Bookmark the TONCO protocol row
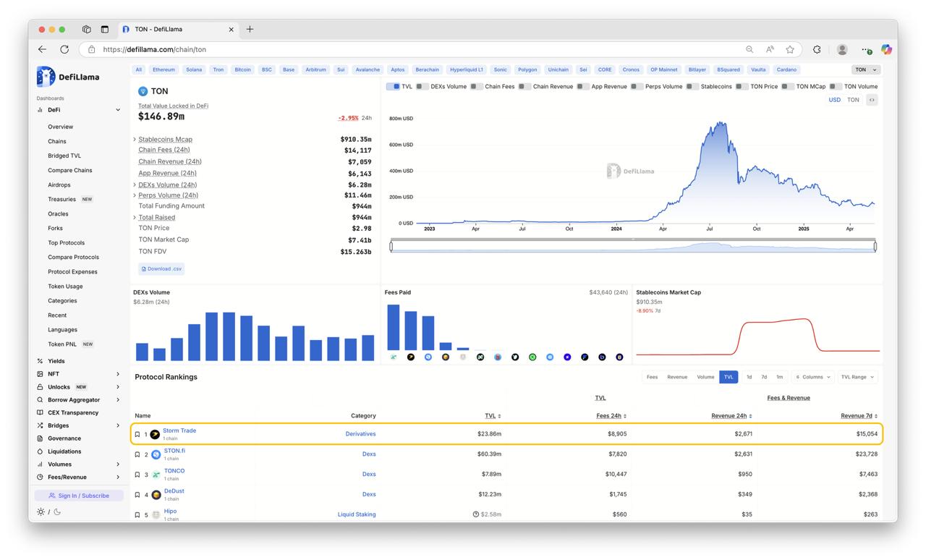This screenshot has height=560, width=926. [137, 475]
